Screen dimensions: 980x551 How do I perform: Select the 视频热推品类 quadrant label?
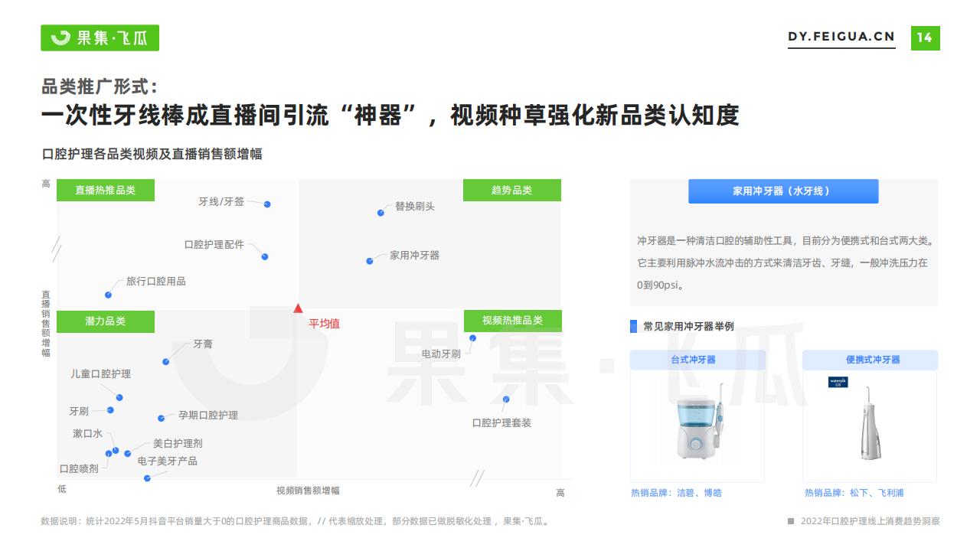512,321
